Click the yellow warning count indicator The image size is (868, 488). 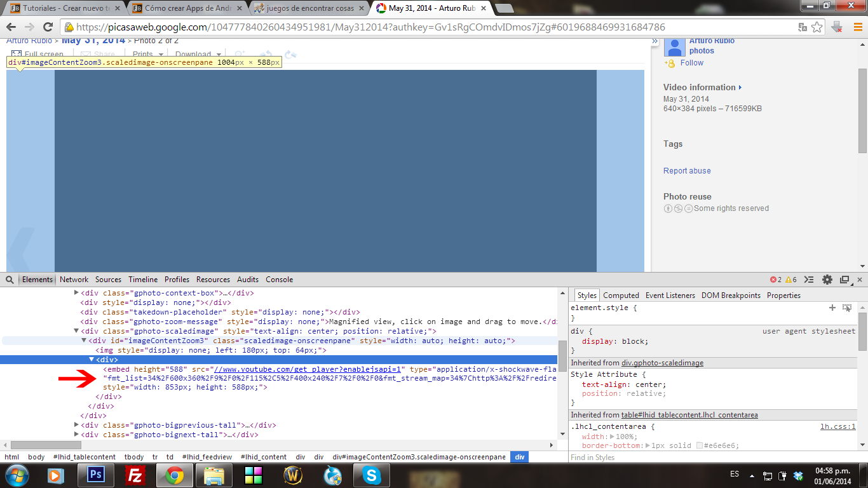(x=791, y=280)
